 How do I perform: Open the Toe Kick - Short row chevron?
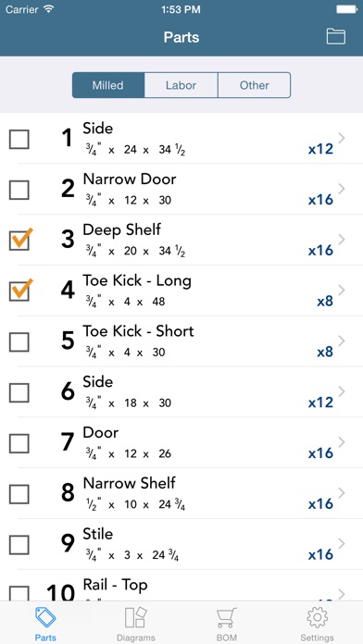click(x=341, y=341)
